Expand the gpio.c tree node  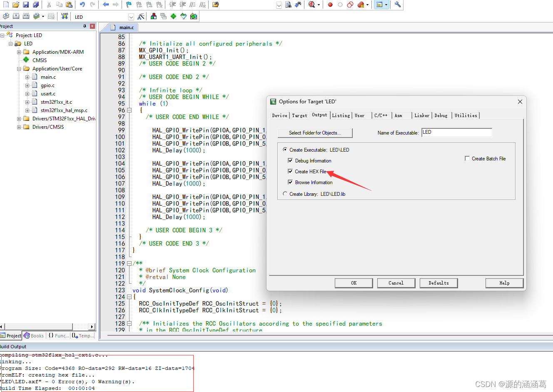tap(27, 85)
